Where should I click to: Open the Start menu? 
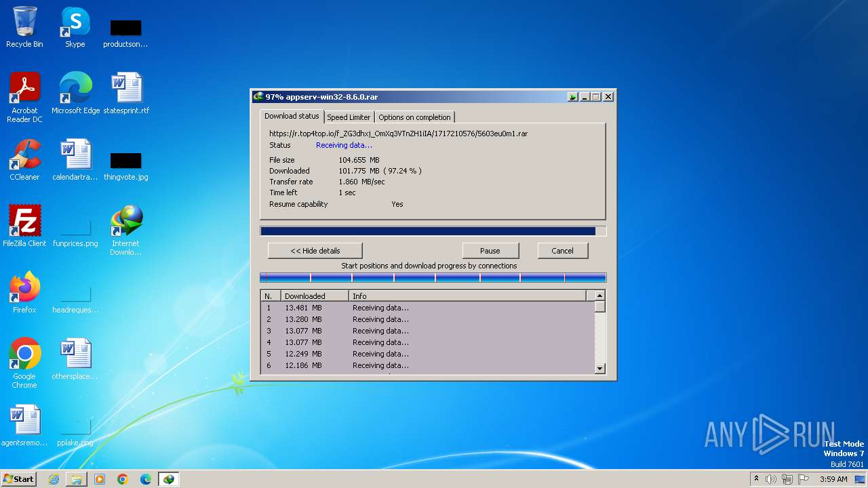click(x=18, y=479)
